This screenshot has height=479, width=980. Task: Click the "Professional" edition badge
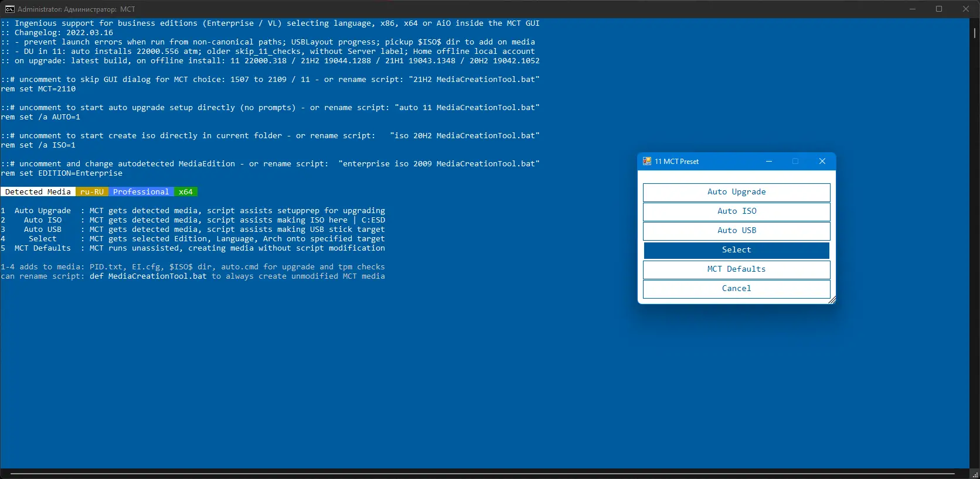(x=141, y=192)
